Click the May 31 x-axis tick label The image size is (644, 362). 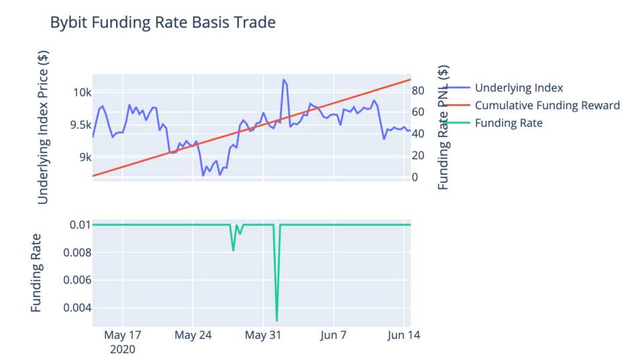point(263,335)
